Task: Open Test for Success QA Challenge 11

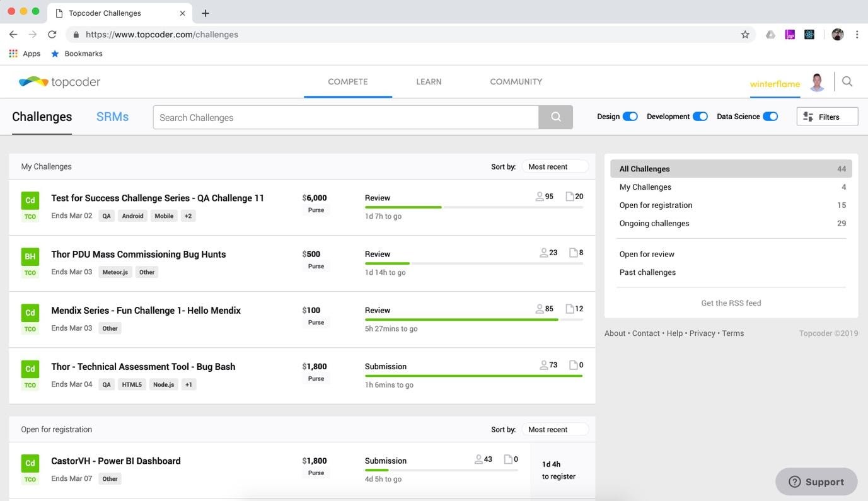Action: 158,198
